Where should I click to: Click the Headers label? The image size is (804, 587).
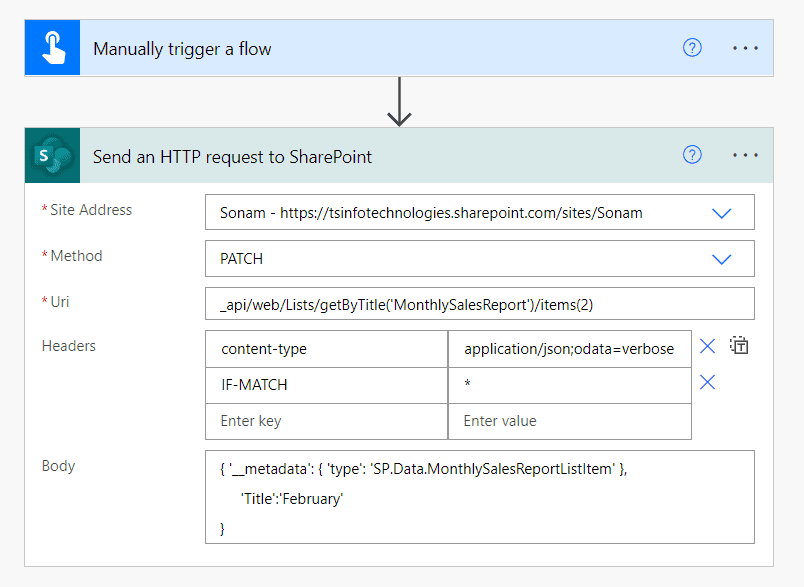click(69, 346)
